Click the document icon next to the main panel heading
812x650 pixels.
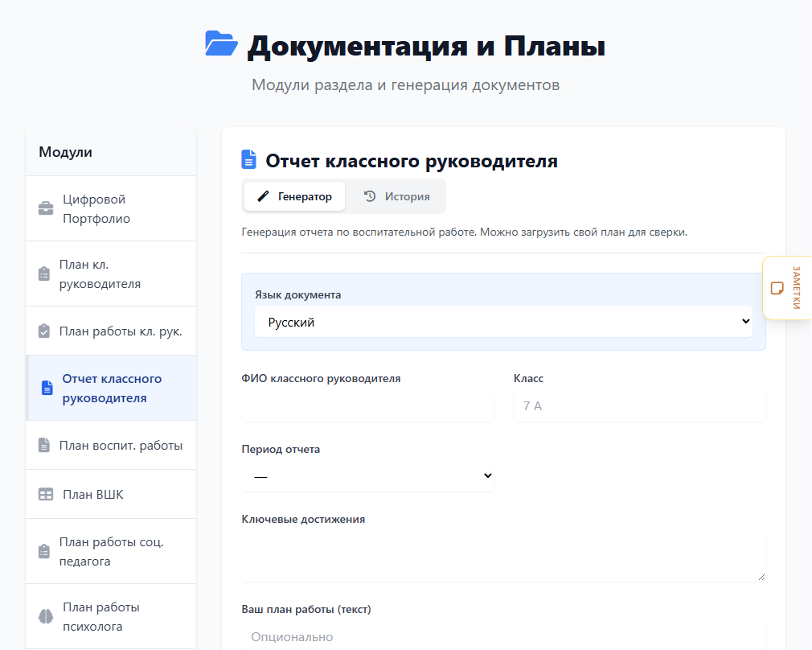(x=249, y=159)
